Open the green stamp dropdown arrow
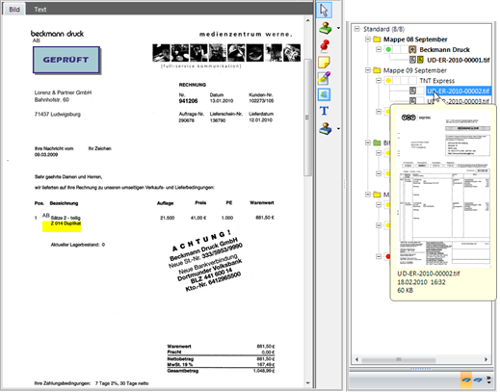This screenshot has height=392, width=500. pos(338,28)
